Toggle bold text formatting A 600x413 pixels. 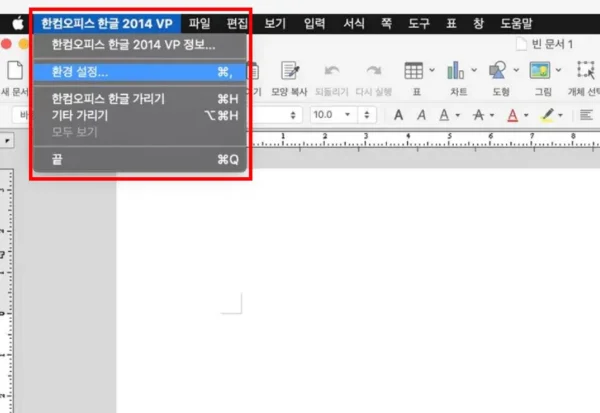(398, 115)
